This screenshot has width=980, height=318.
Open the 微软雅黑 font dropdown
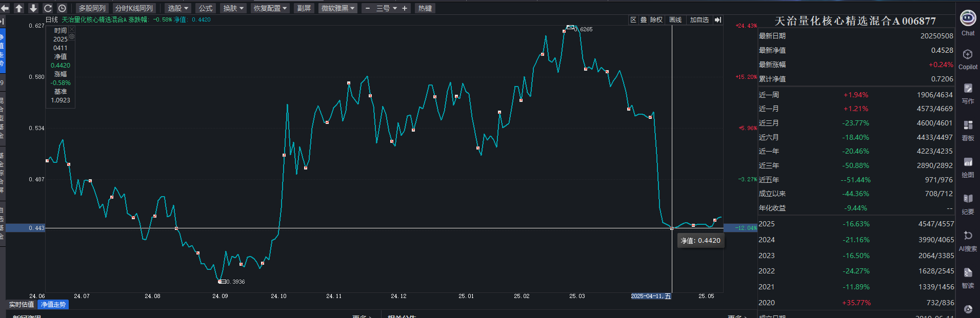(x=337, y=8)
